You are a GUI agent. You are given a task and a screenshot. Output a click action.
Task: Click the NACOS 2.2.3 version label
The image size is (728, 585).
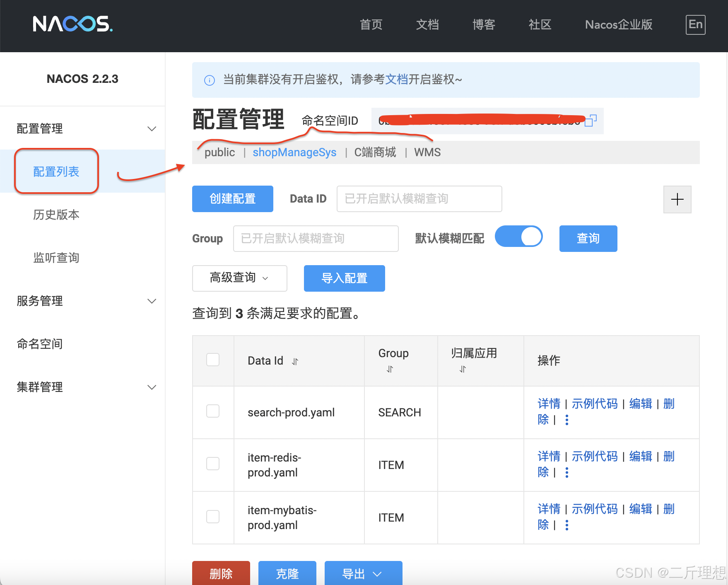point(82,79)
